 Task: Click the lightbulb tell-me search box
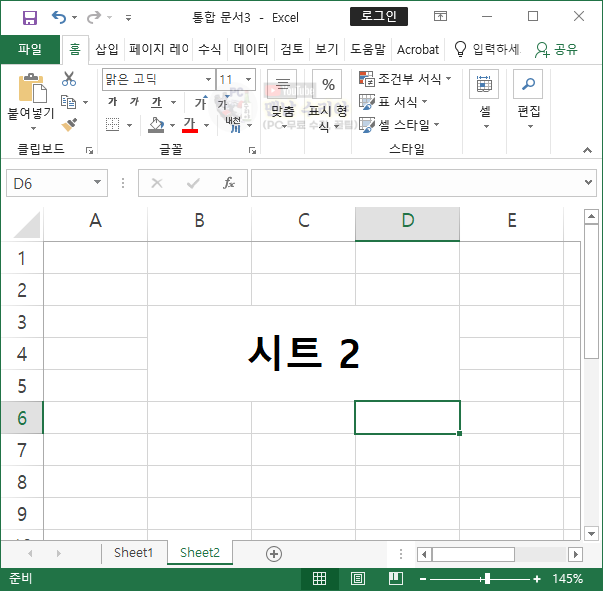tap(487, 49)
